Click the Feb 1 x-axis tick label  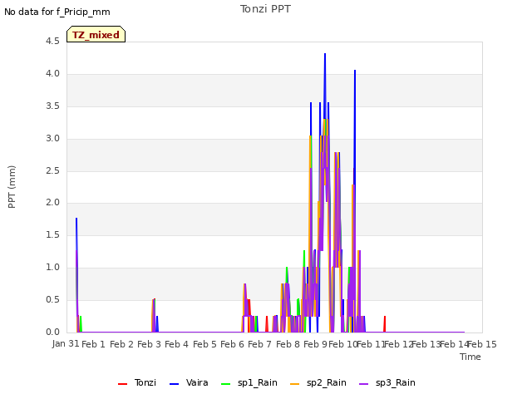click(x=93, y=344)
